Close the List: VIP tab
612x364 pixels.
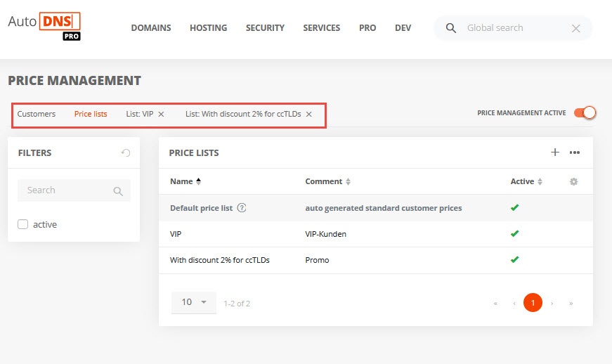(x=161, y=115)
